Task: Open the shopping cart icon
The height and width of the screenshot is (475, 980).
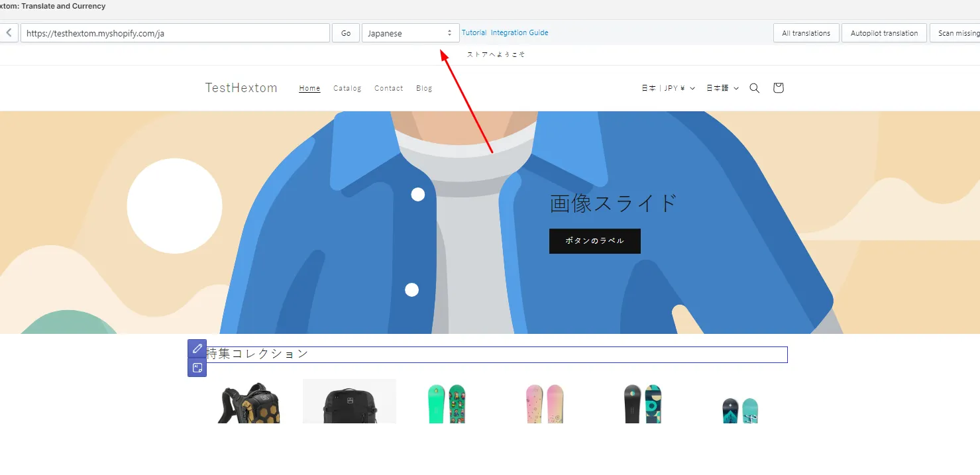Action: coord(778,88)
